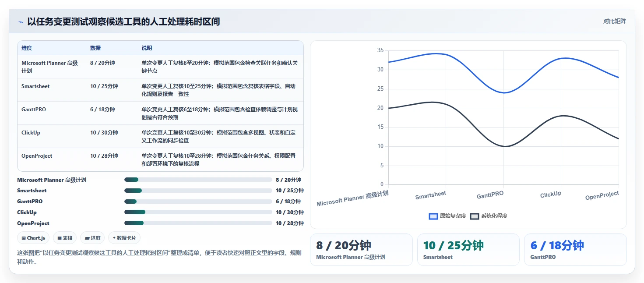Click the Smartsheet table row name
Image resolution: width=644 pixels, height=283 pixels.
pyautogui.click(x=35, y=86)
